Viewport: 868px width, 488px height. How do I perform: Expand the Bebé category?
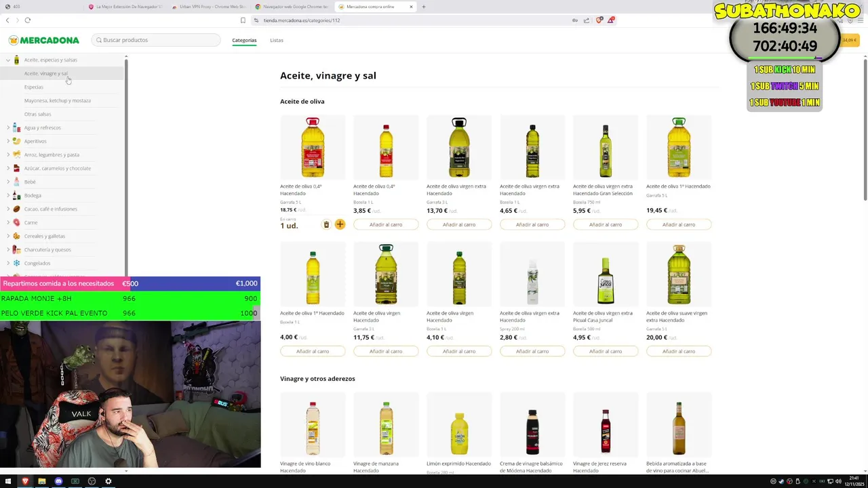[x=8, y=182]
